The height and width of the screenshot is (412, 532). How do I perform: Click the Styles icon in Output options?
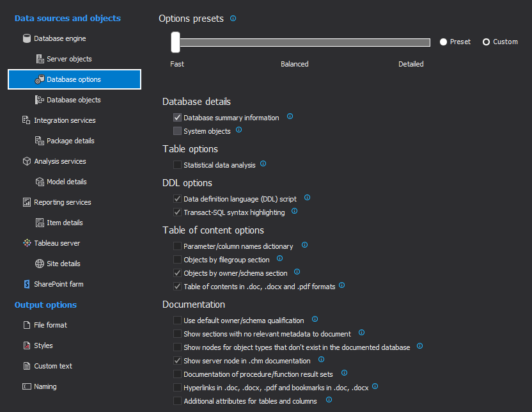coord(26,345)
